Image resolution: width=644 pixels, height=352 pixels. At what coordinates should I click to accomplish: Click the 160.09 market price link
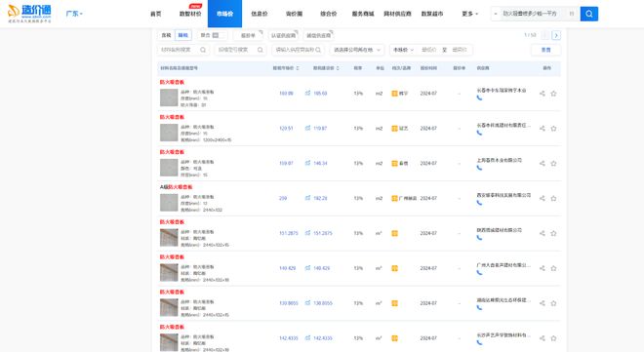tap(286, 94)
